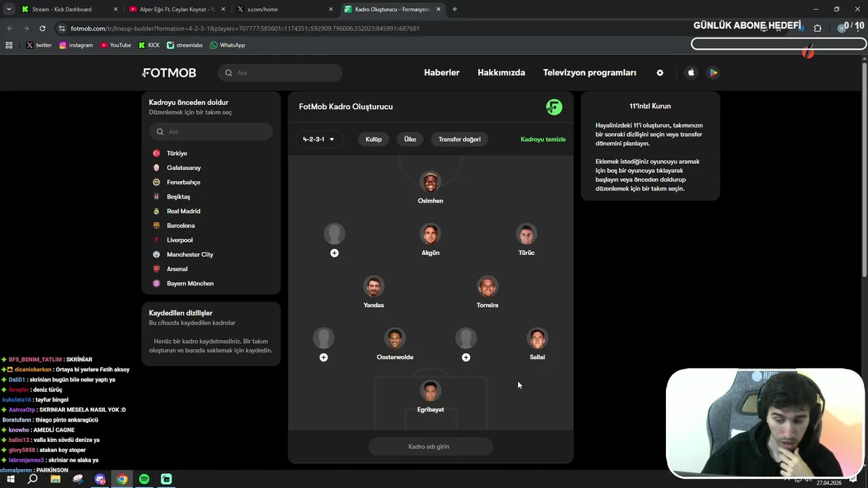Open the twitter bookmark

pos(39,45)
